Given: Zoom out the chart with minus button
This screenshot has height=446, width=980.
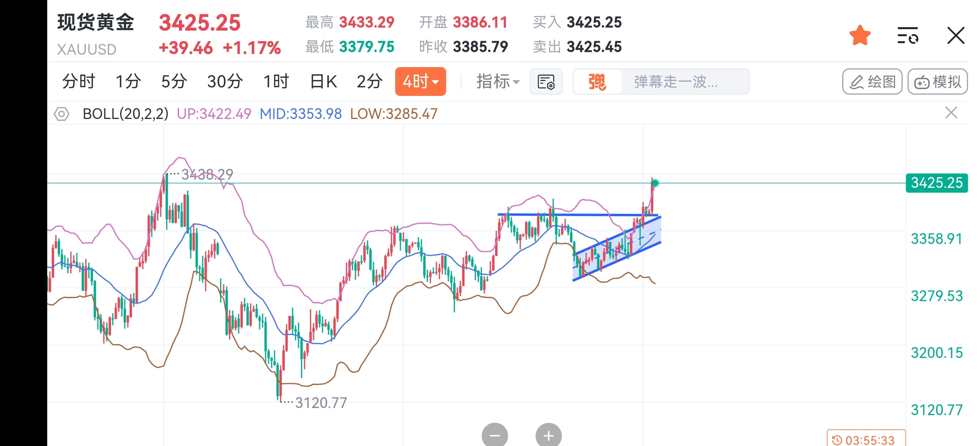Looking at the screenshot, I should [495, 435].
